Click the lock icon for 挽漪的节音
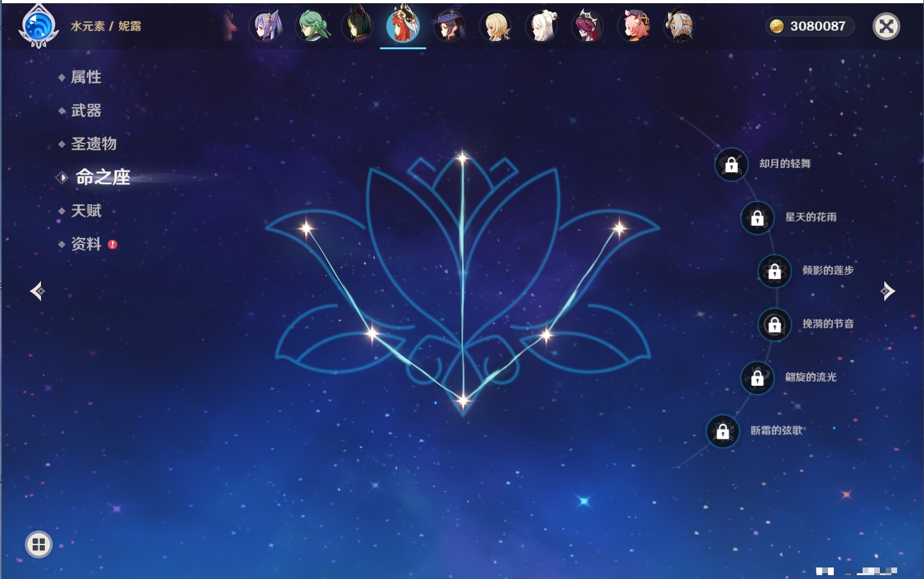Image resolution: width=924 pixels, height=579 pixels. [774, 324]
